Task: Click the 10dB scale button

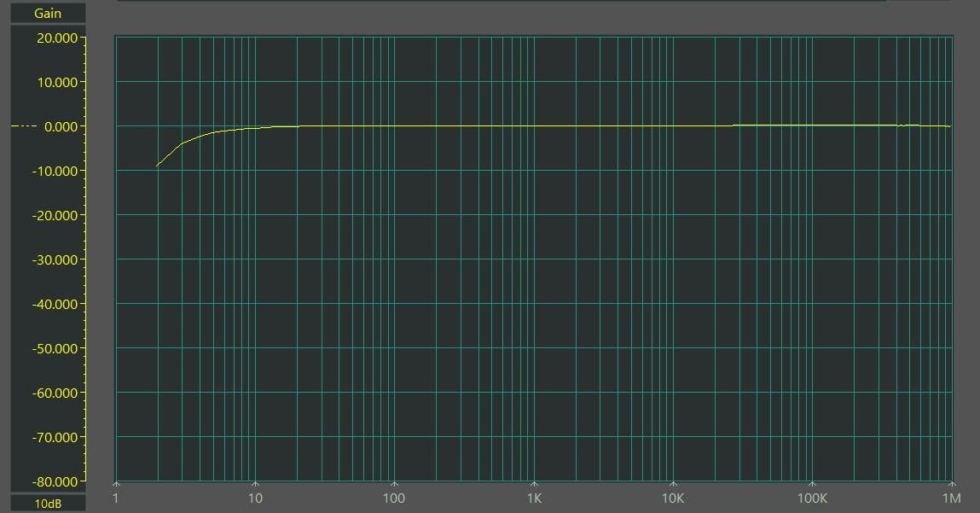Action: 48,504
